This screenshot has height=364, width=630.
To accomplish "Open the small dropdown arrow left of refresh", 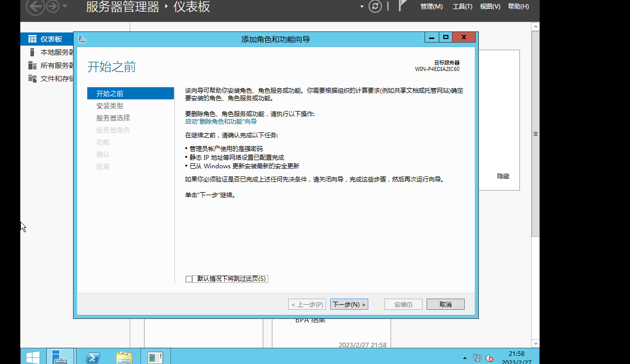I will (362, 7).
